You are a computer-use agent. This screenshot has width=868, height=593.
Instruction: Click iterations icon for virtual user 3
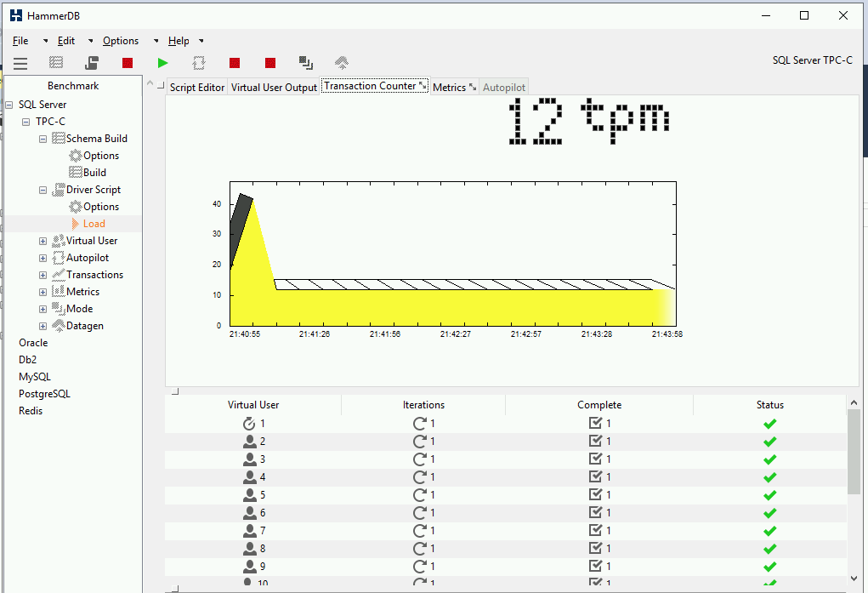click(420, 459)
